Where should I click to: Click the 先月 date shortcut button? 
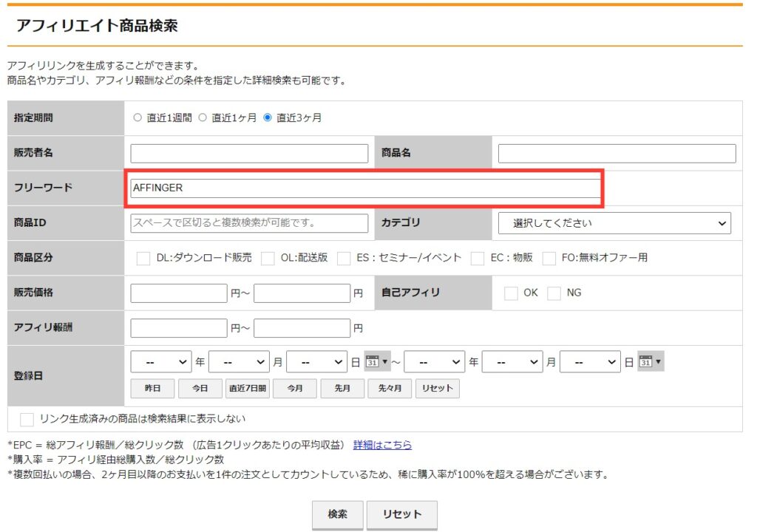[x=342, y=388]
